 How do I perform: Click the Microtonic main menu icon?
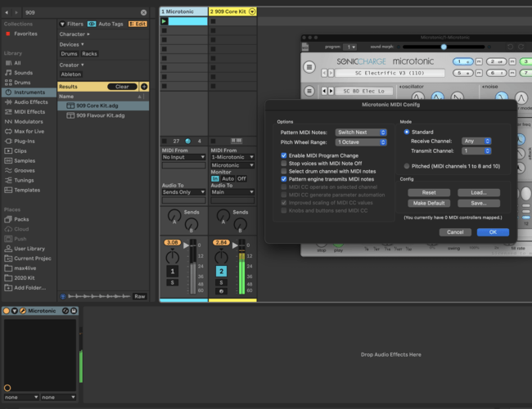click(309, 67)
